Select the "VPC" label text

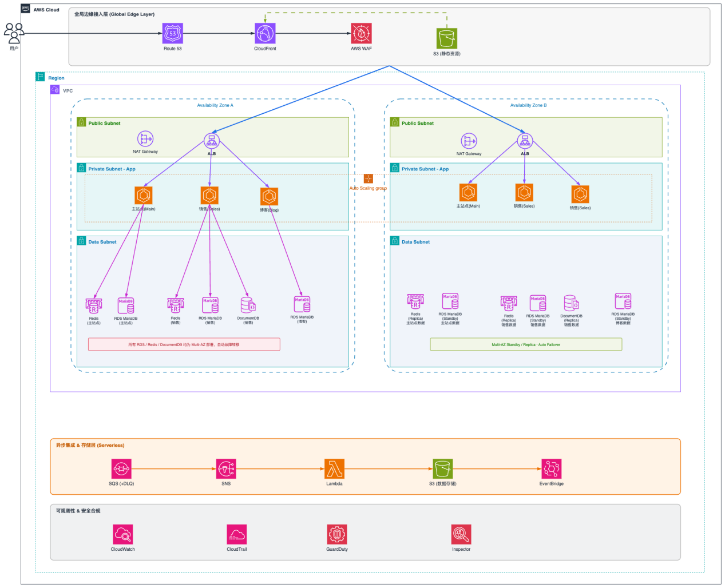click(68, 91)
